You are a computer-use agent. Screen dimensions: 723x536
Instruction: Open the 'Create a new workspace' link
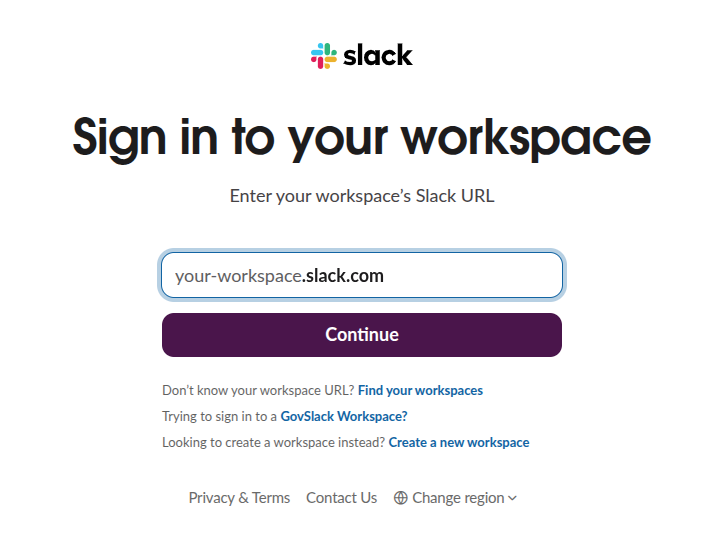[x=459, y=442]
